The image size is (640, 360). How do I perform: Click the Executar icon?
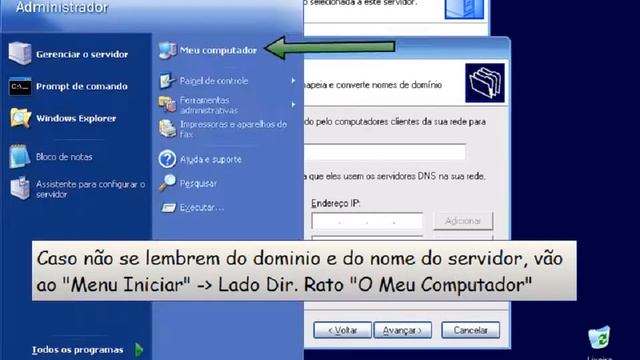point(168,207)
